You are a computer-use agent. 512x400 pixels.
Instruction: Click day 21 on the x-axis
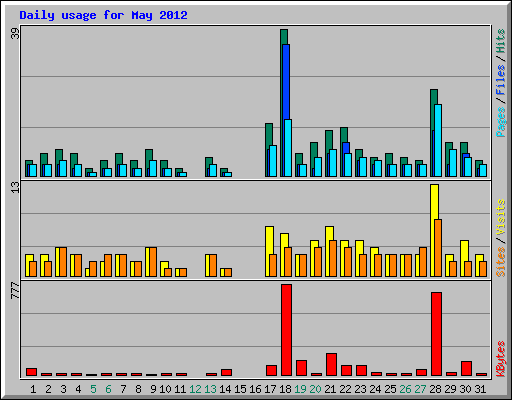tap(330, 389)
